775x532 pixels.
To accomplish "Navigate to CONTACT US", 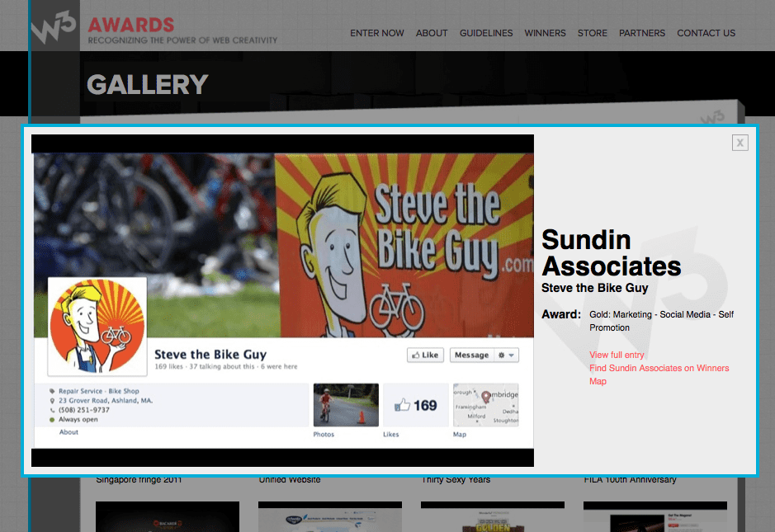I will click(706, 33).
